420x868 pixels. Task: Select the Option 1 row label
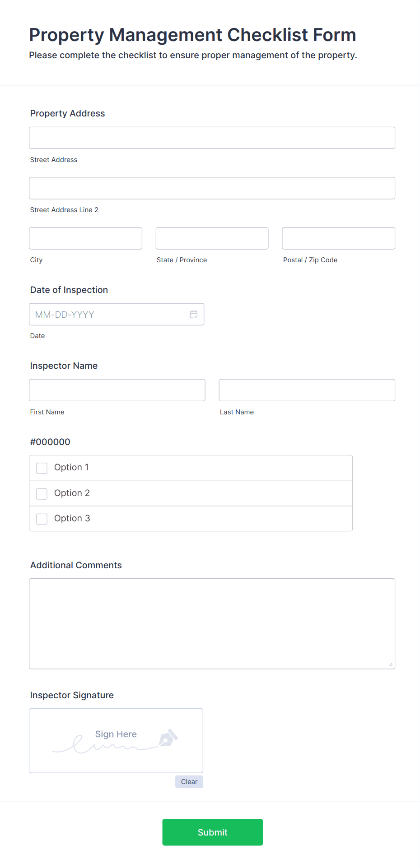click(x=71, y=468)
